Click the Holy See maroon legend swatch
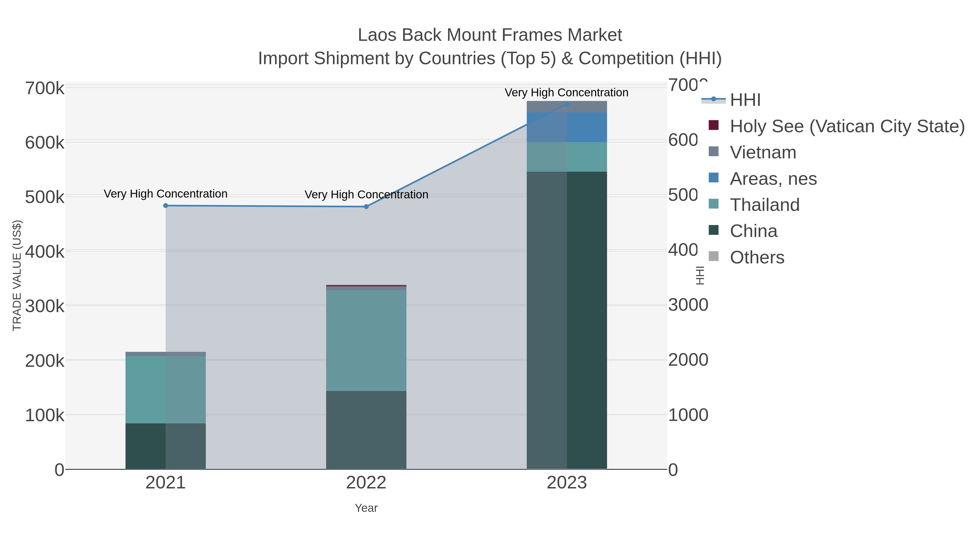The image size is (980, 551). pyautogui.click(x=714, y=125)
